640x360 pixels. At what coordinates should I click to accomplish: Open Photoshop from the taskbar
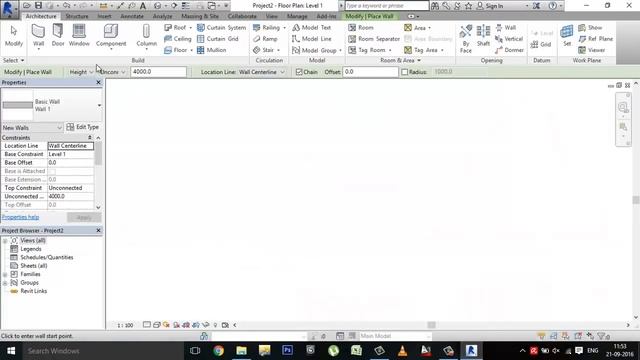(x=287, y=351)
